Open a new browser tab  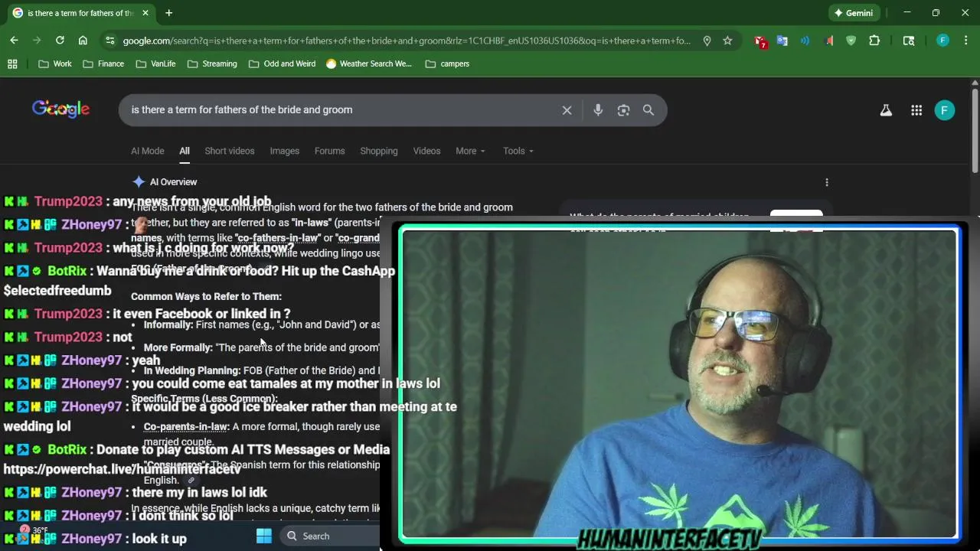click(x=168, y=13)
